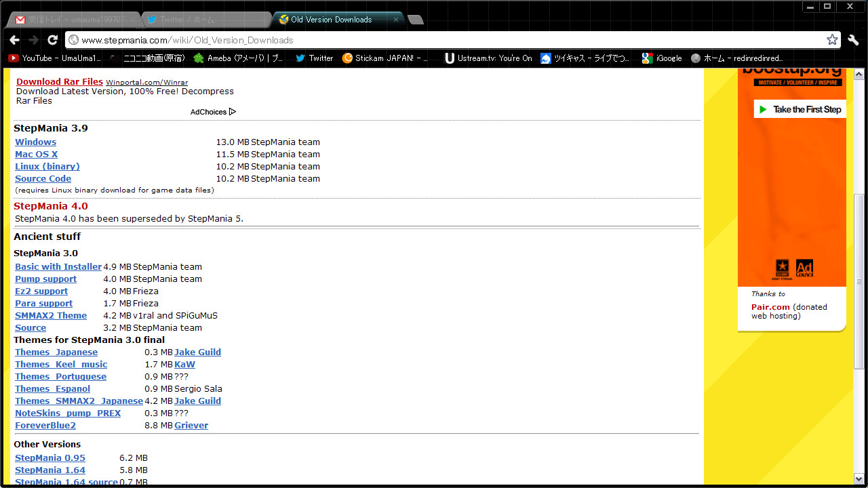
Task: Open the Ustream.tv bookmark
Action: click(488, 58)
